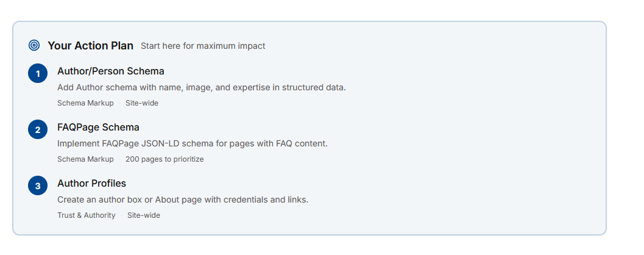Screen dimensions: 644x255
Task: Click the "Create an author box" description
Action: point(183,199)
